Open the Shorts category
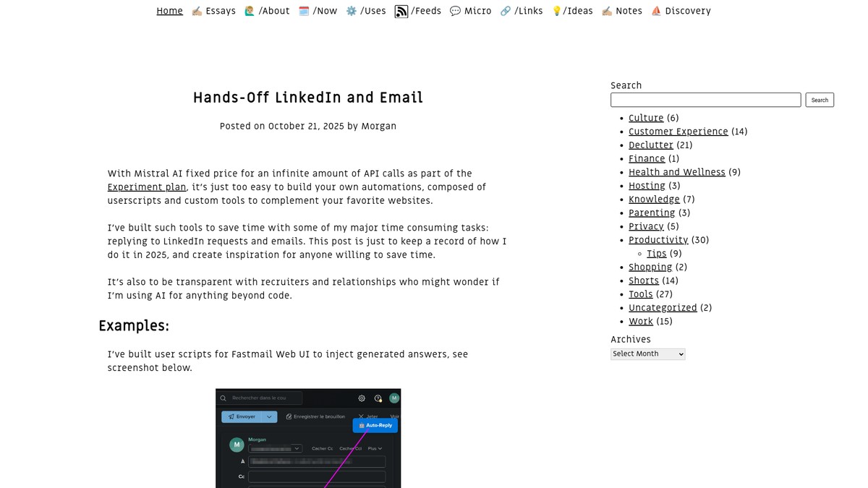 644,281
